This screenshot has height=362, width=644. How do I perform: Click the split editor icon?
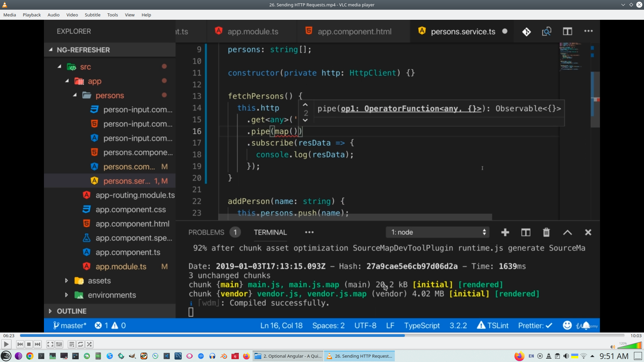(567, 32)
